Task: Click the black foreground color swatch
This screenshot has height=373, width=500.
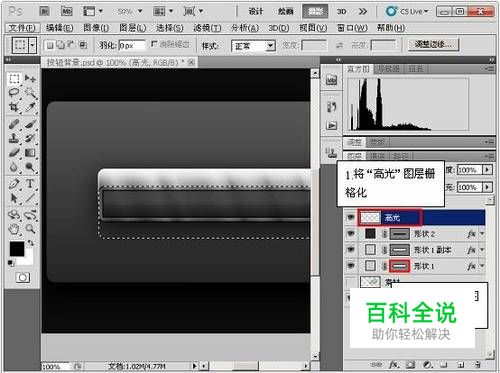Action: [17, 249]
